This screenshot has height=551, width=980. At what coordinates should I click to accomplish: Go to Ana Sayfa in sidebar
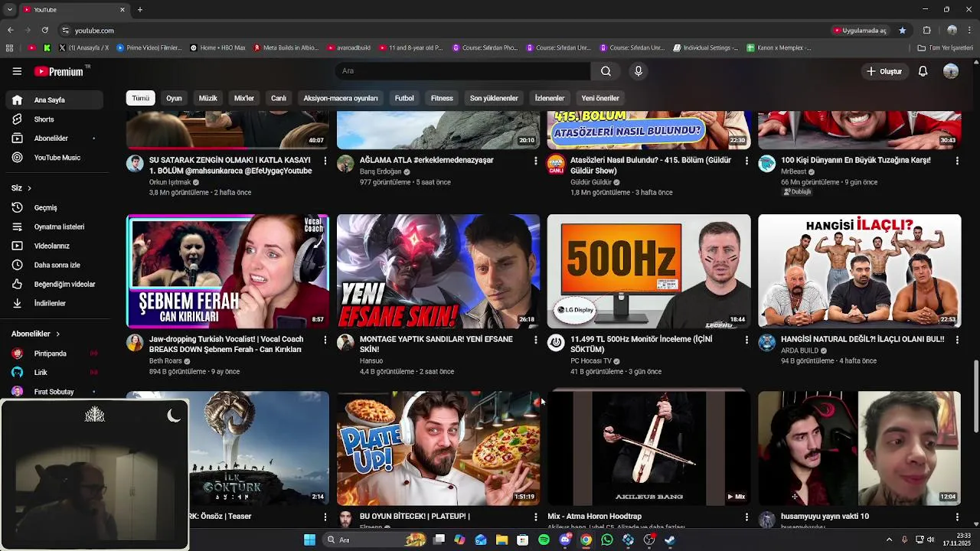(54, 100)
